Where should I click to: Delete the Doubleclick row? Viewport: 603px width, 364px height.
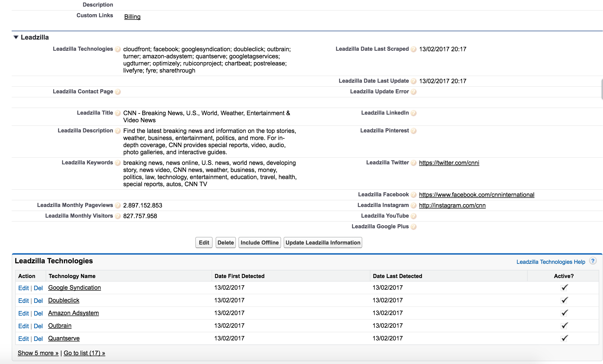click(38, 301)
